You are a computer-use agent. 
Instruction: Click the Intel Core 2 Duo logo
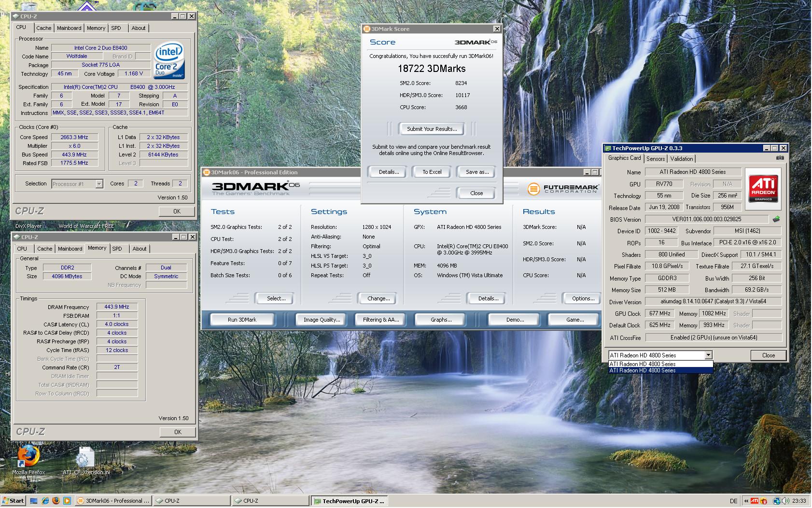click(x=169, y=61)
